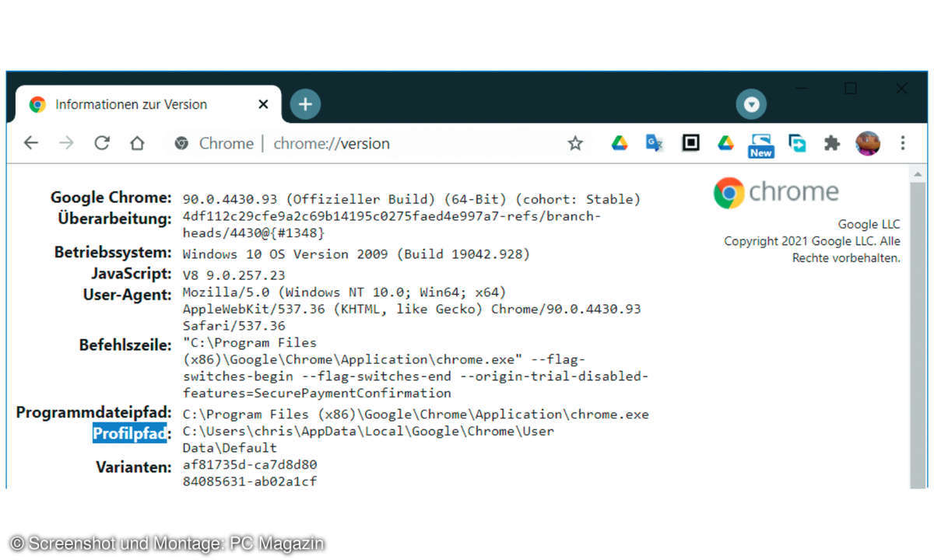Screen dimensions: 934x560
Task: Click the forward navigation arrow
Action: pyautogui.click(x=66, y=143)
